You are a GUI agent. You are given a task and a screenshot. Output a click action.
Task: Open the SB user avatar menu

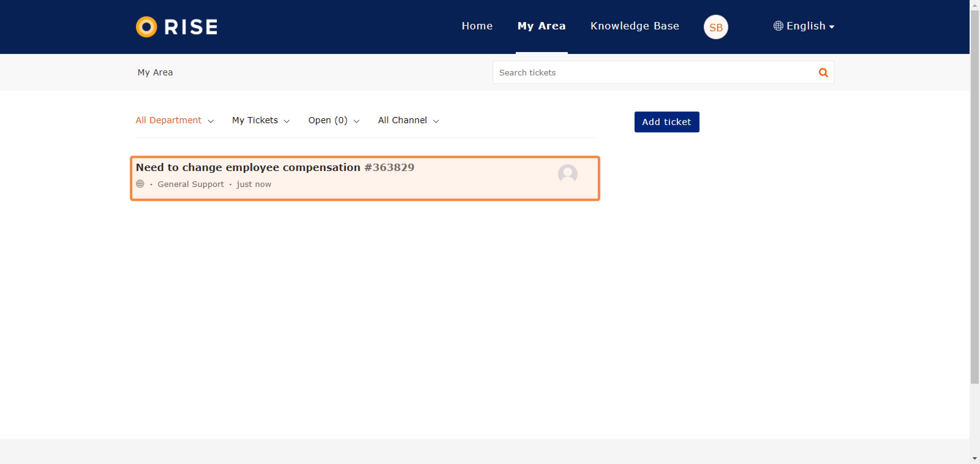716,27
